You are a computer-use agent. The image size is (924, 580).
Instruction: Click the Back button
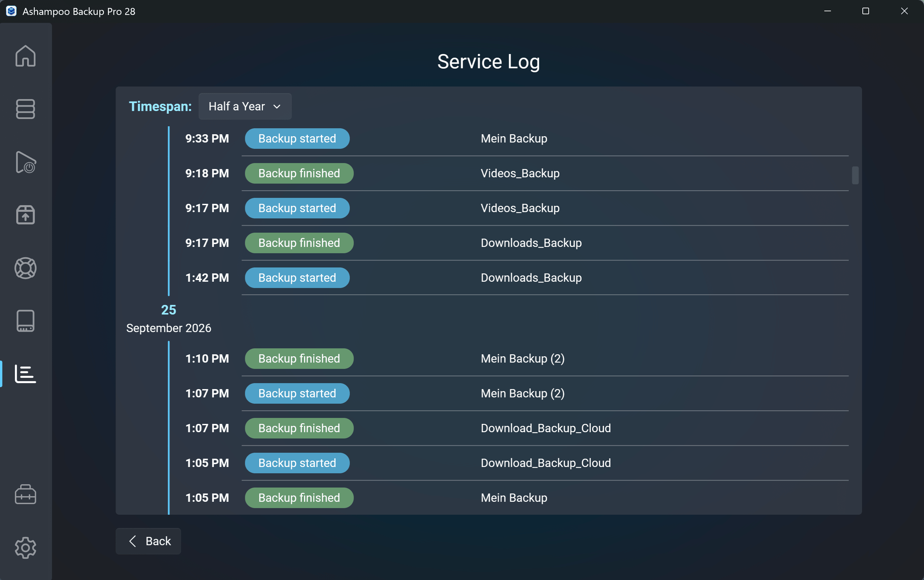click(148, 541)
